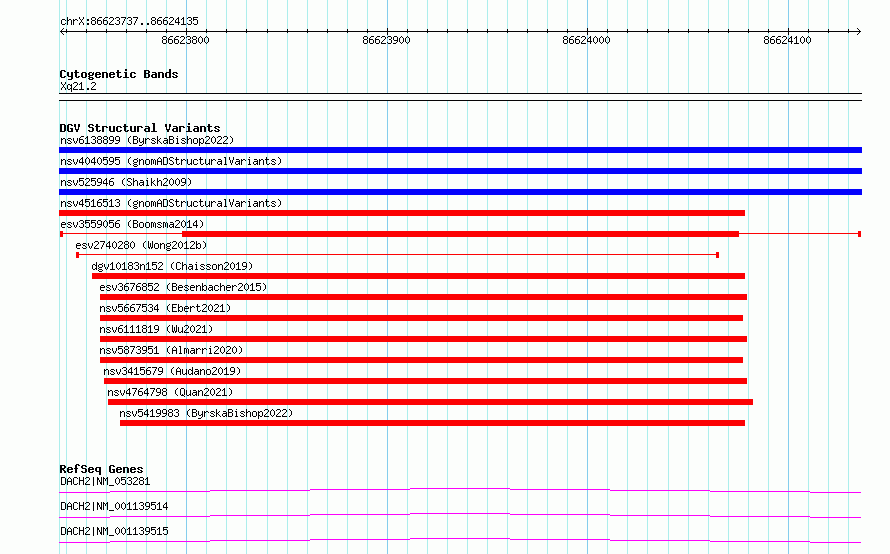Click variant label nsv525946 (Shaikh2009)
Viewport: 890px width, 554px height.
tap(126, 182)
